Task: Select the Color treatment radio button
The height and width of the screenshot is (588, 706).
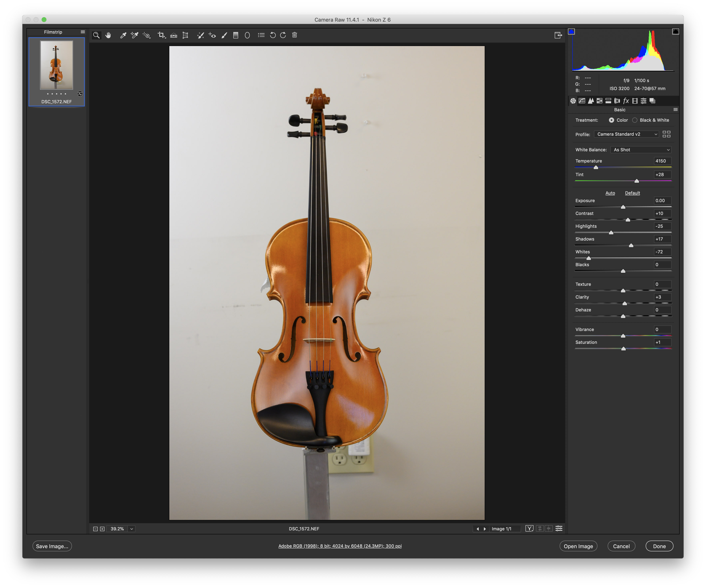Action: 611,120
